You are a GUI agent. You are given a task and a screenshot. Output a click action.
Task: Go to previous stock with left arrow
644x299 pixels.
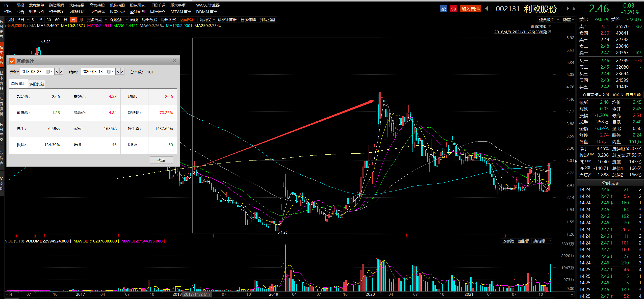coord(486,9)
